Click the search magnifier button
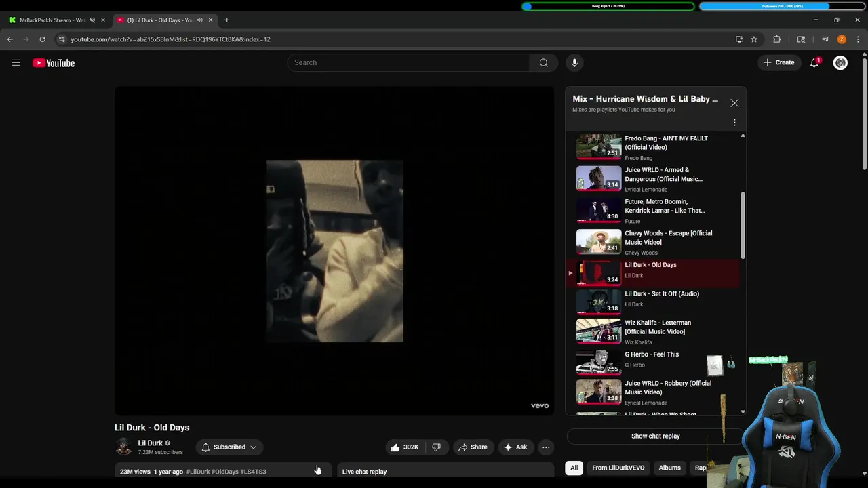The height and width of the screenshot is (488, 868). coord(544,62)
